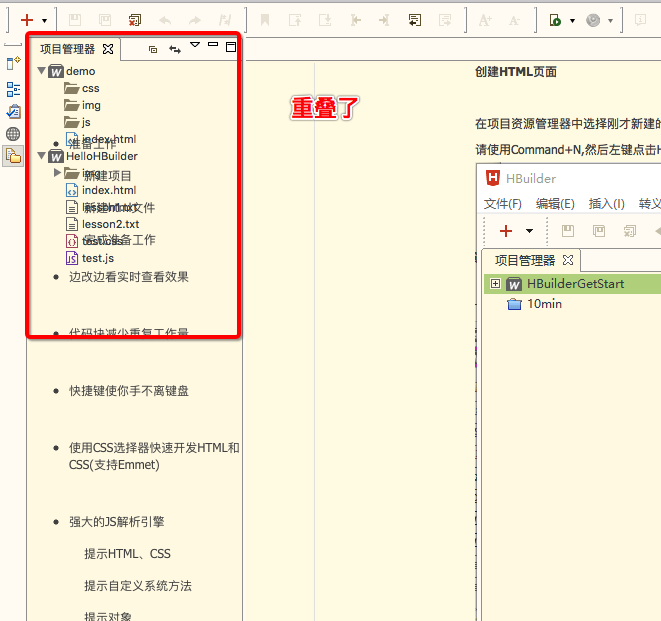The image size is (661, 621).
Task: Click the jump-to-line-end arrow icon
Action: [x=384, y=20]
